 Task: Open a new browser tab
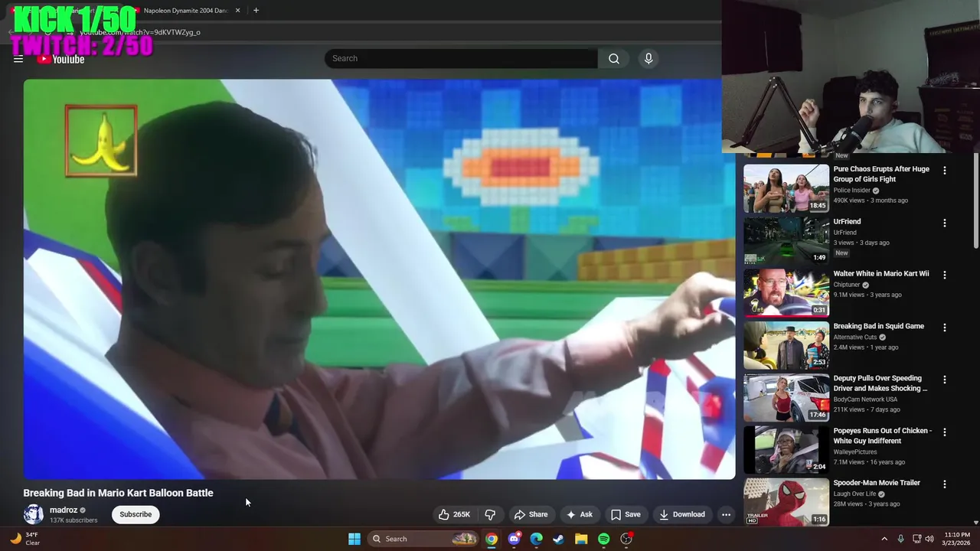(256, 11)
